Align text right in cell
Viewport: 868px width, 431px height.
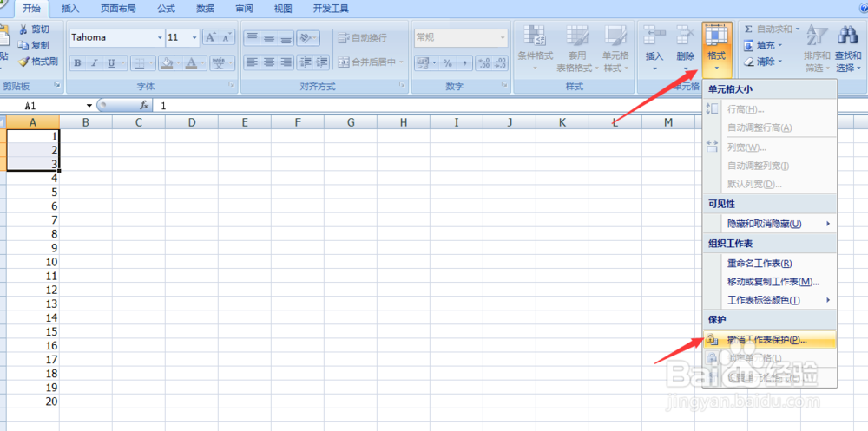point(286,62)
